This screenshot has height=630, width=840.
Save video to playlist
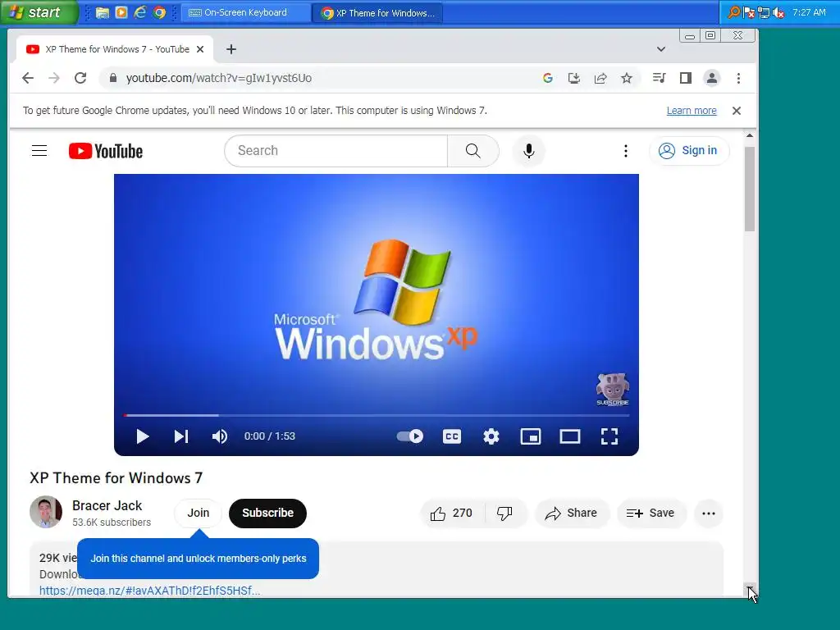pyautogui.click(x=651, y=514)
